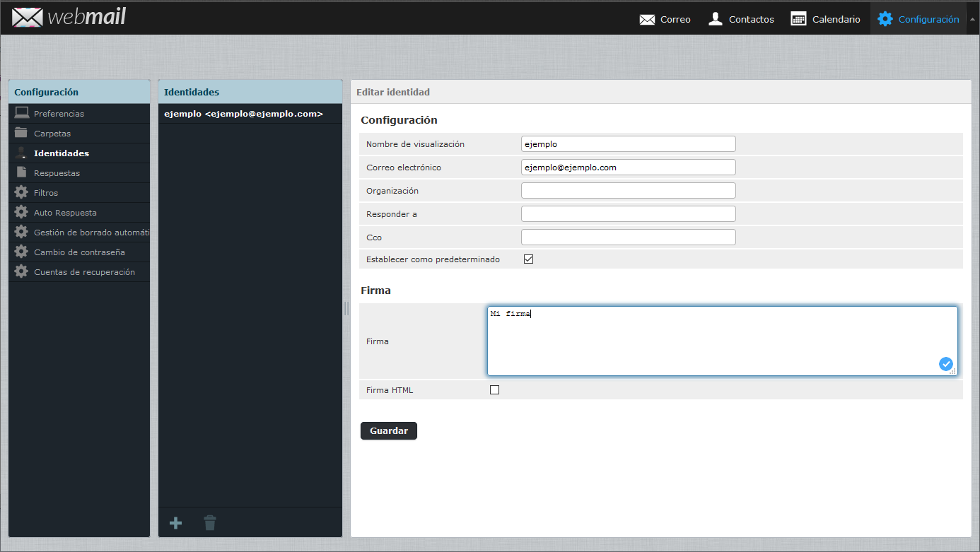The image size is (980, 552).
Task: Open Contactos from the person icon
Action: pyautogui.click(x=716, y=19)
